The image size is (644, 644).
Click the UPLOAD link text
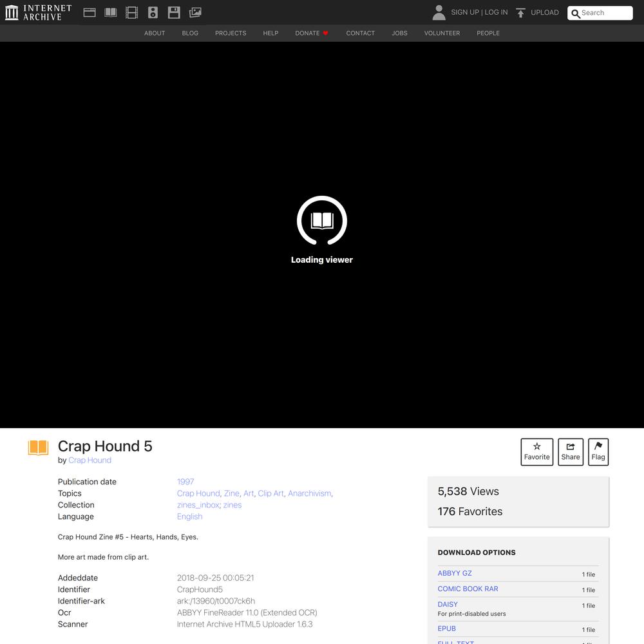pos(545,12)
